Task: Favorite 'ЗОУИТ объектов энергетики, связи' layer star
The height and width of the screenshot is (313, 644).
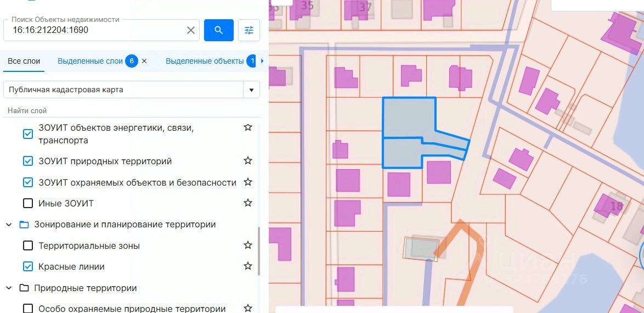Action: pos(247,127)
